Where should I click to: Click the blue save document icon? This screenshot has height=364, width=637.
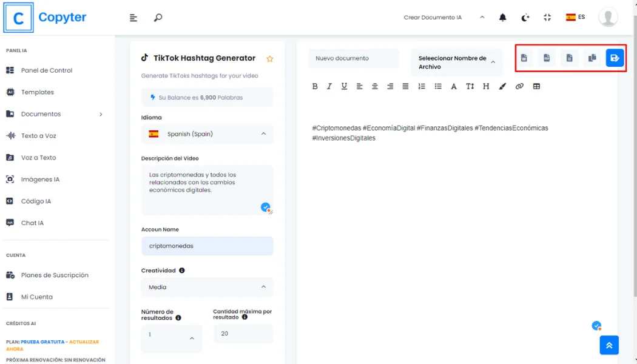[x=615, y=58]
